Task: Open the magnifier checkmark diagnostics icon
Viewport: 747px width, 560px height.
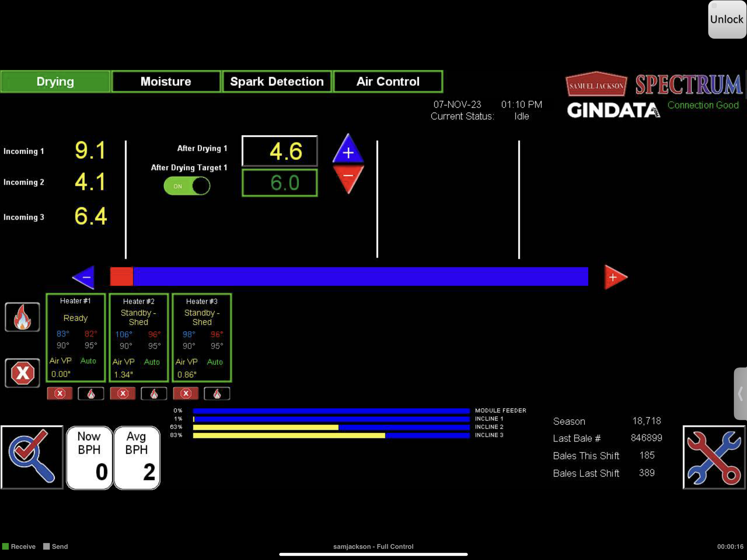Action: 32,457
